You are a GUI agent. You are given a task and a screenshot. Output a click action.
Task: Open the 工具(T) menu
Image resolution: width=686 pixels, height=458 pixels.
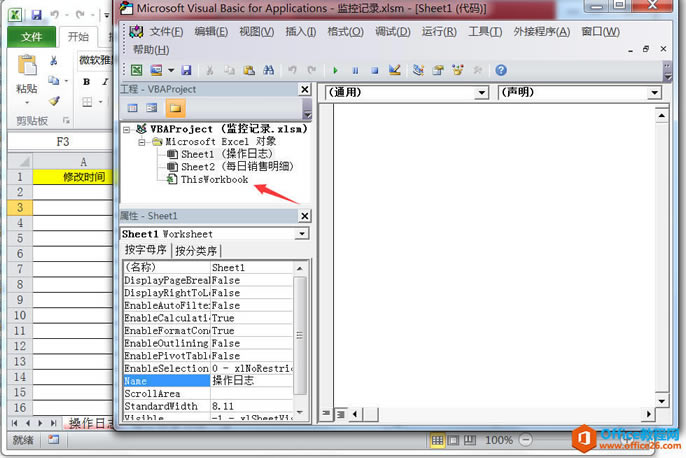485,31
